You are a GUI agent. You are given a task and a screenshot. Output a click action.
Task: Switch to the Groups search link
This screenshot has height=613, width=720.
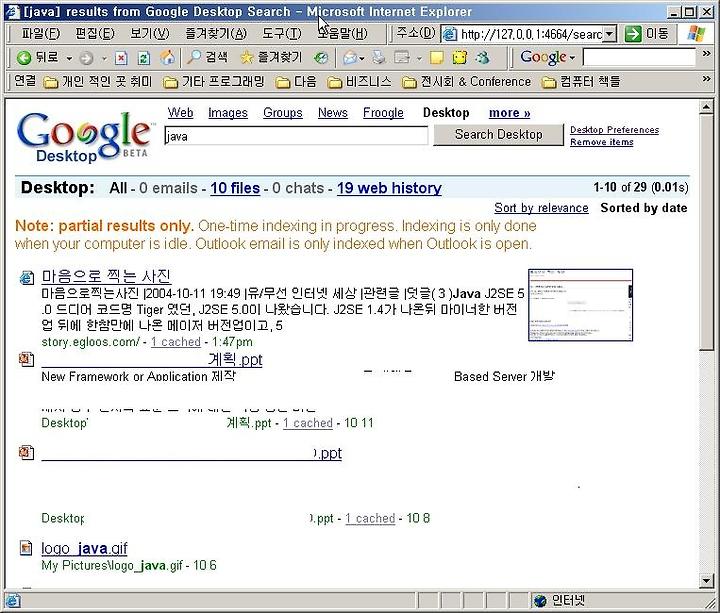pyautogui.click(x=283, y=112)
